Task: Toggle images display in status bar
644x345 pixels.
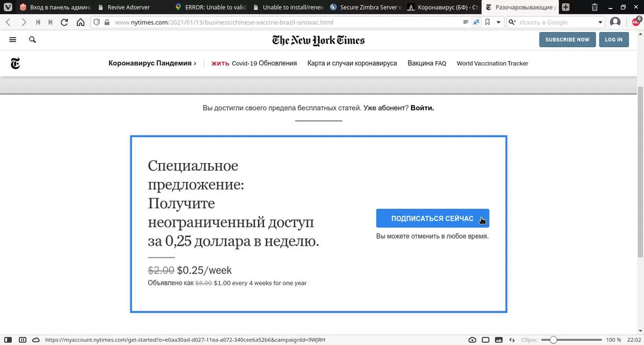Action: [x=500, y=340]
